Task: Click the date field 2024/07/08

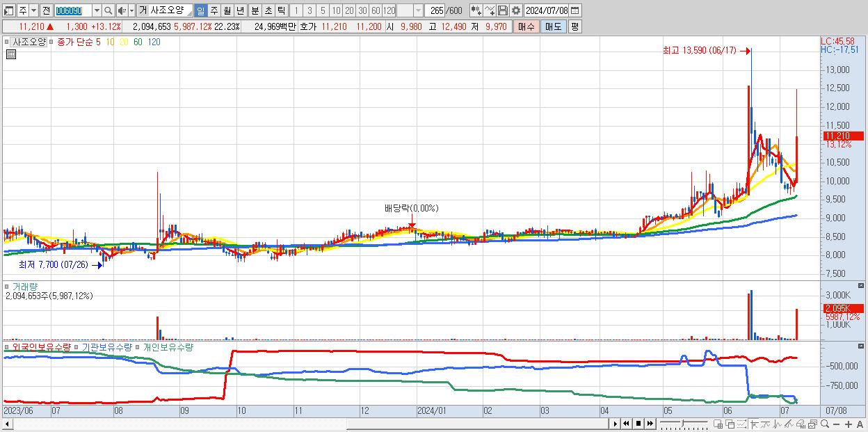Action: coord(547,10)
